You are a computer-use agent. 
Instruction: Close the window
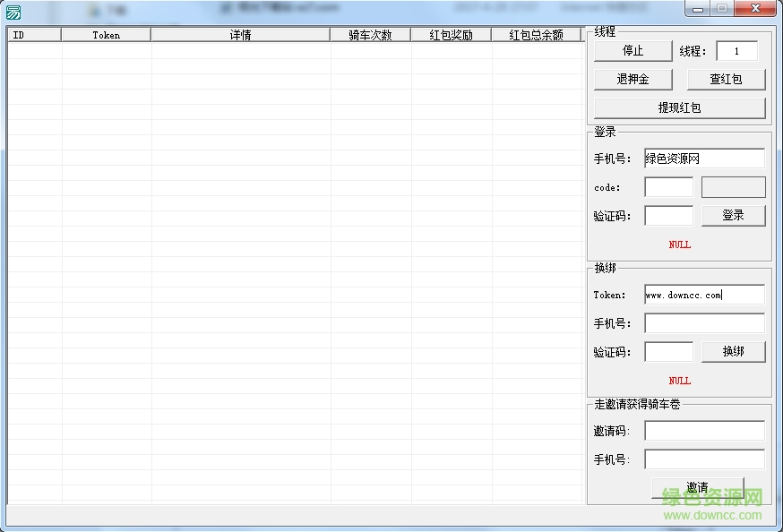tap(755, 8)
